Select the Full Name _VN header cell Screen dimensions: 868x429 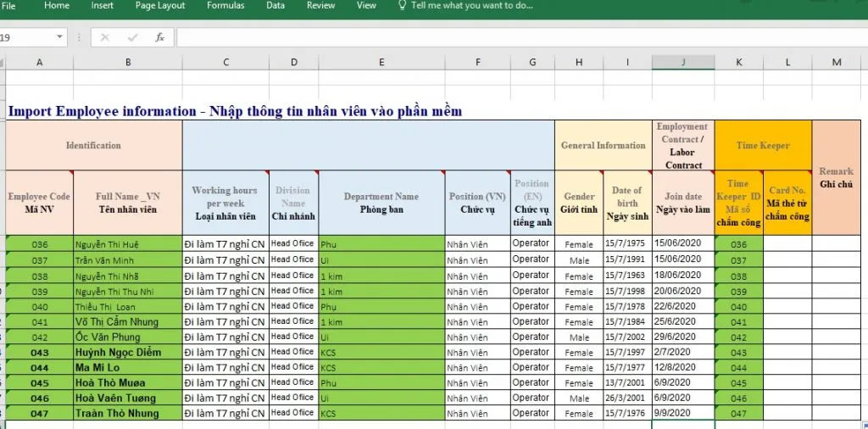tap(128, 203)
